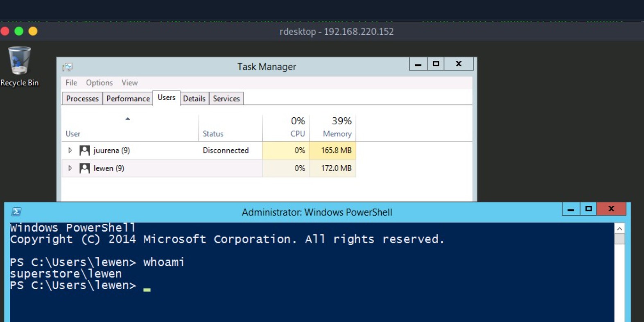Image resolution: width=644 pixels, height=322 pixels.
Task: Minimize the PowerShell window
Action: coord(571,209)
